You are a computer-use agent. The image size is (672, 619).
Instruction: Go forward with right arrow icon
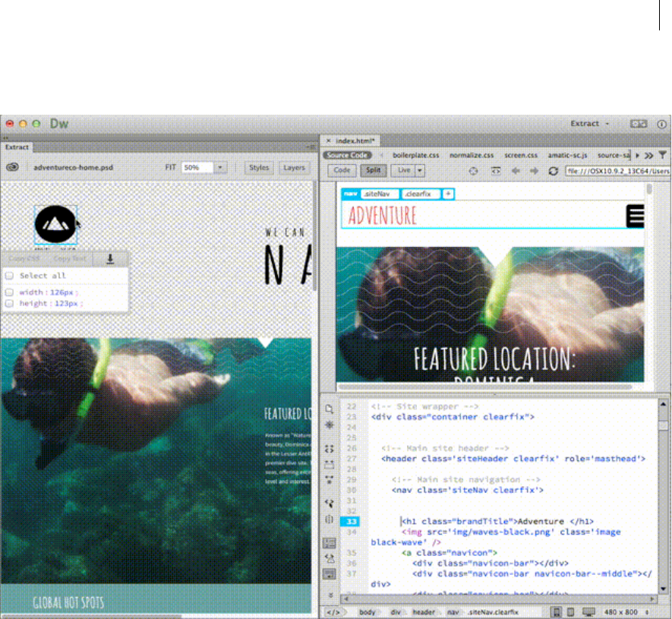[534, 171]
